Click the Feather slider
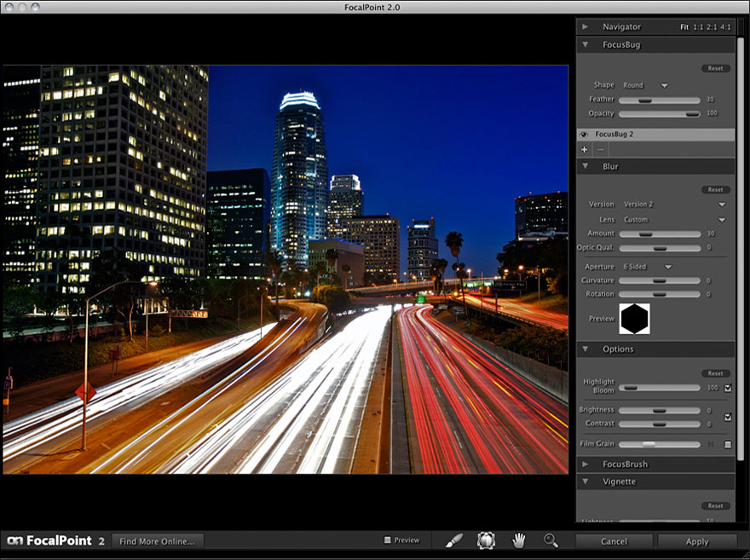 660,100
